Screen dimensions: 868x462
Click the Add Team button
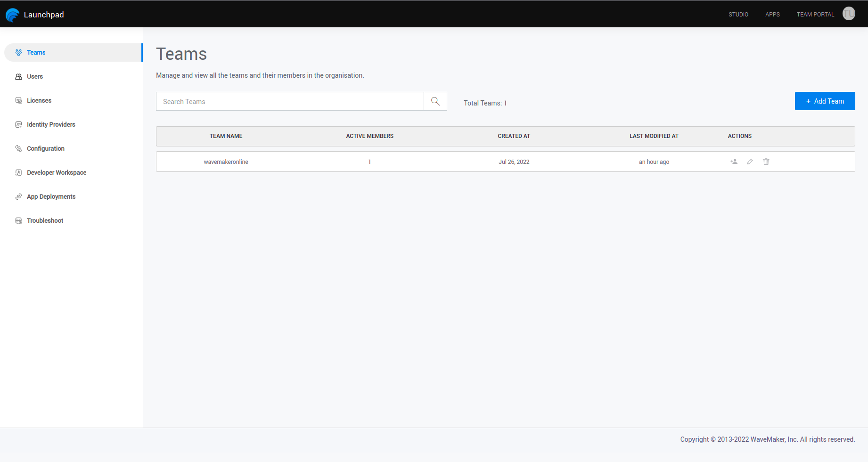[x=825, y=101]
